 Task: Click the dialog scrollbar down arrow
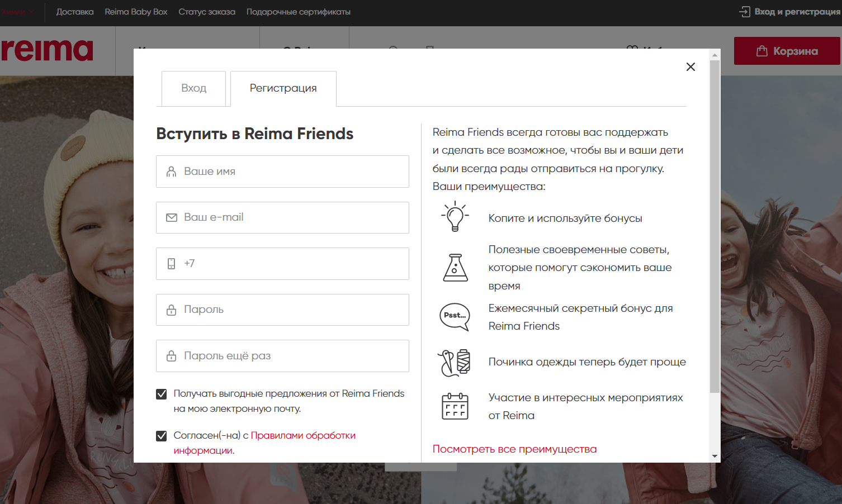point(715,457)
